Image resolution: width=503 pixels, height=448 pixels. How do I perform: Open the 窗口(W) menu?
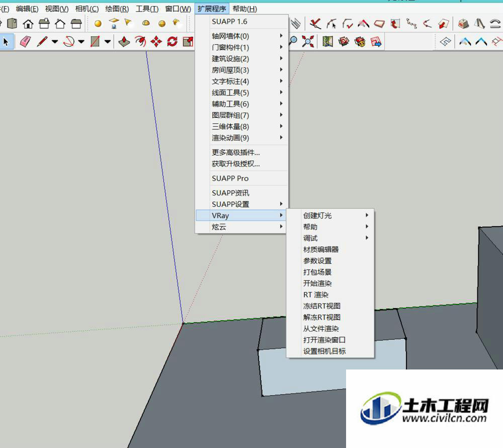pyautogui.click(x=178, y=9)
